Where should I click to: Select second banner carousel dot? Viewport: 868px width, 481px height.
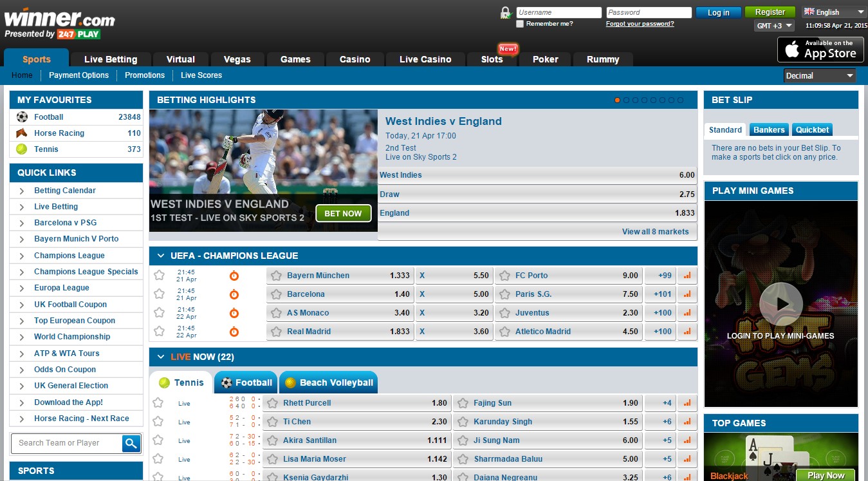click(x=627, y=100)
